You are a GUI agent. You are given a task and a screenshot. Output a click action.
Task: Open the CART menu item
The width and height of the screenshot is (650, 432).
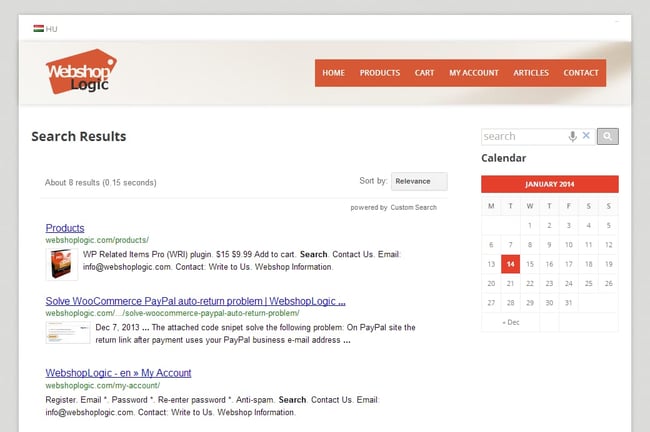tap(424, 73)
